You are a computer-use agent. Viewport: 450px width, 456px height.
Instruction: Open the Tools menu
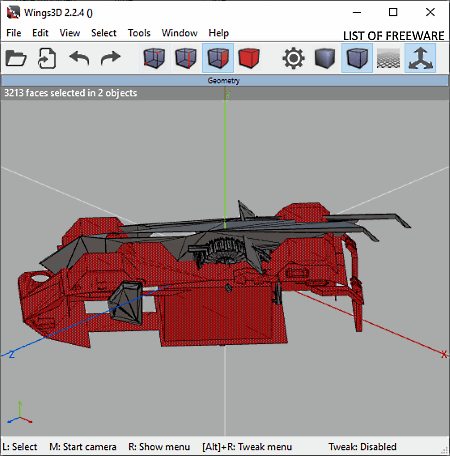click(x=139, y=33)
